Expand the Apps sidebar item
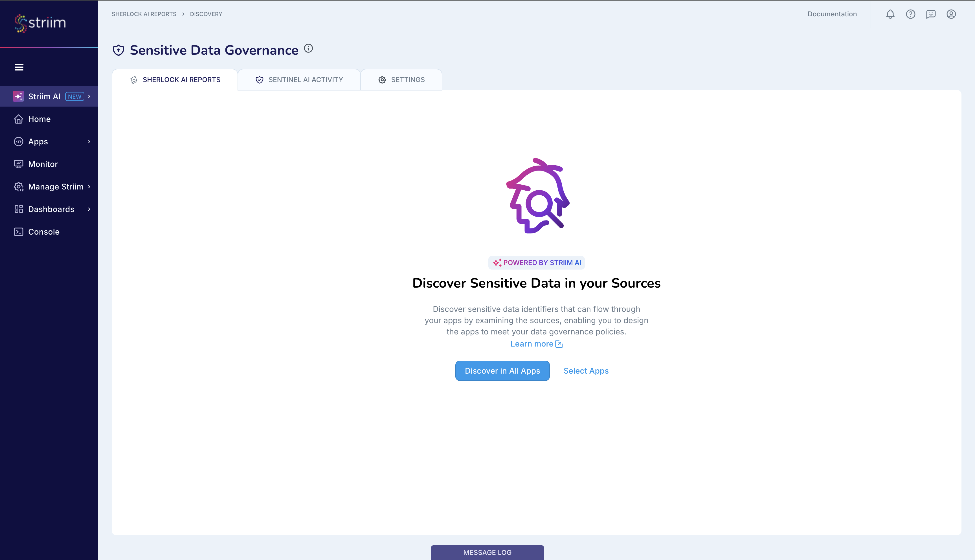Viewport: 975px width, 560px height. click(x=37, y=142)
